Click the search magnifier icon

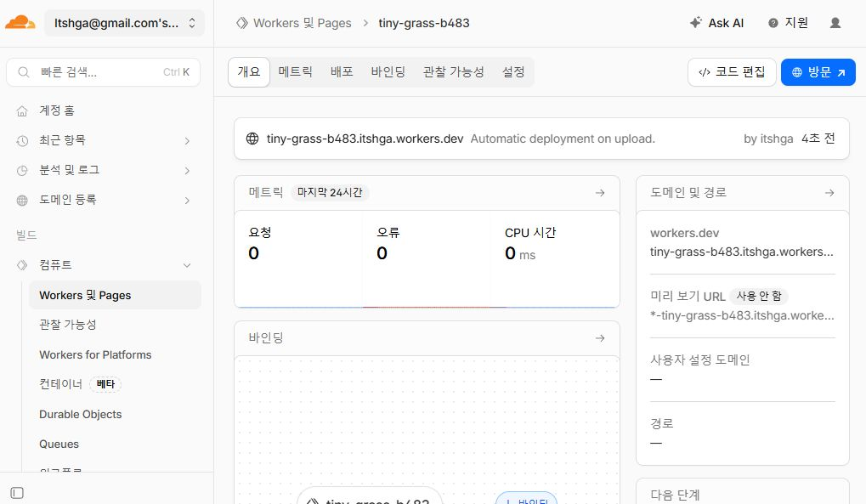(23, 72)
